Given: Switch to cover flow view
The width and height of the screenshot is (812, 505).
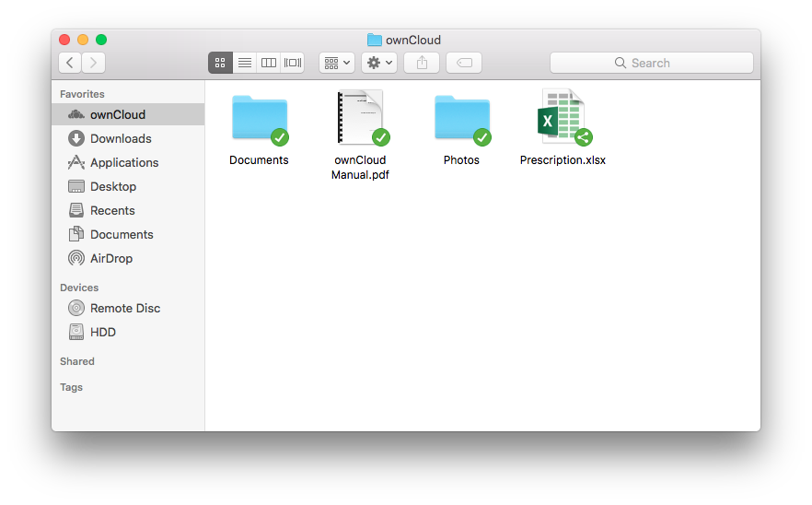Looking at the screenshot, I should click(x=293, y=63).
